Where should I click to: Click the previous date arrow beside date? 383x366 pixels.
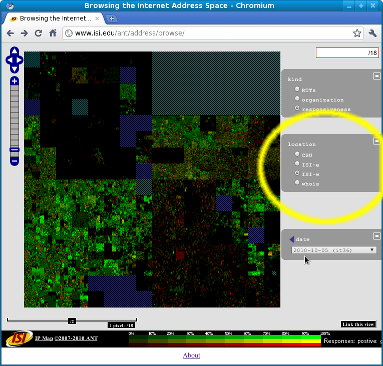coord(292,239)
